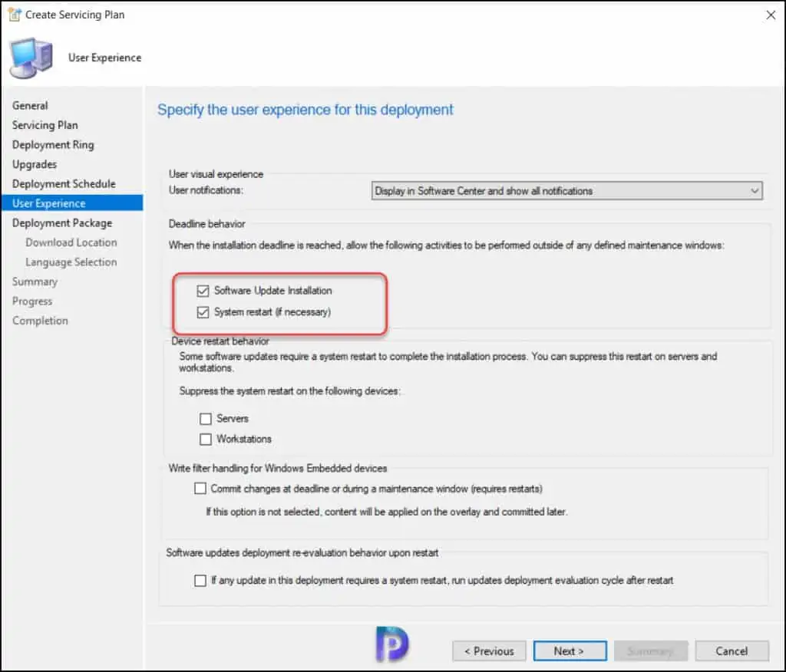The height and width of the screenshot is (672, 786).
Task: Click the greyed-out Summary button
Action: (651, 651)
